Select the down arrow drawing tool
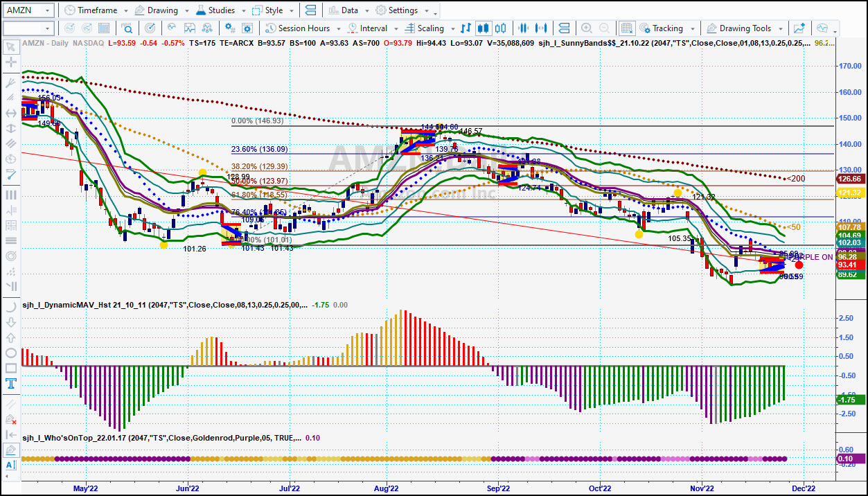This screenshot has height=496, width=868. [x=11, y=323]
